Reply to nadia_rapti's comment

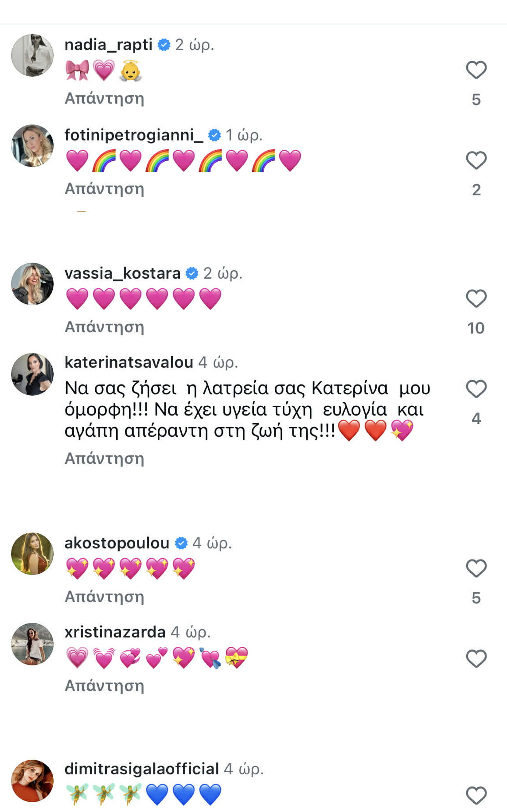[105, 98]
